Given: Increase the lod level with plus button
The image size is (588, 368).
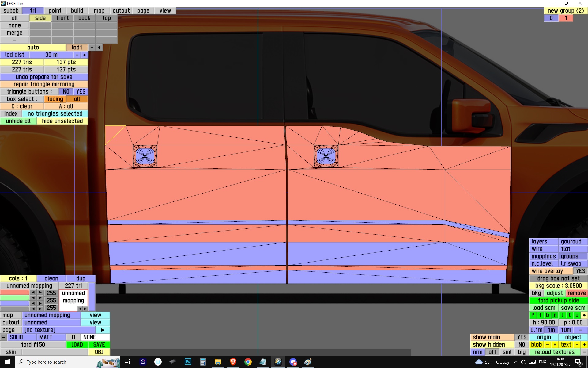Looking at the screenshot, I should pyautogui.click(x=99, y=48).
